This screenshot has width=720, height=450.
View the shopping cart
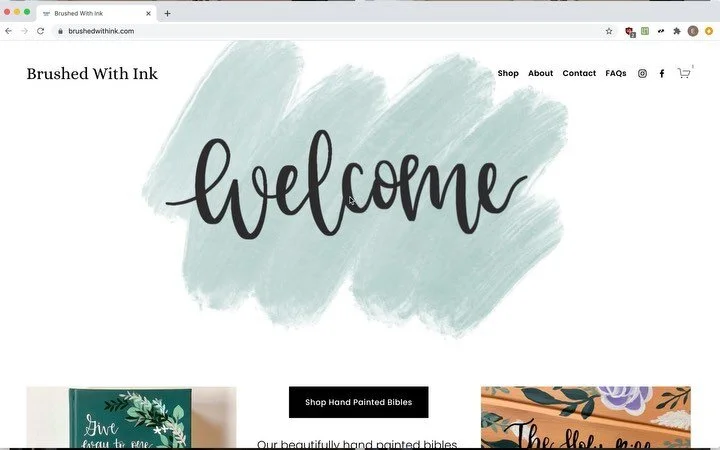click(x=684, y=73)
